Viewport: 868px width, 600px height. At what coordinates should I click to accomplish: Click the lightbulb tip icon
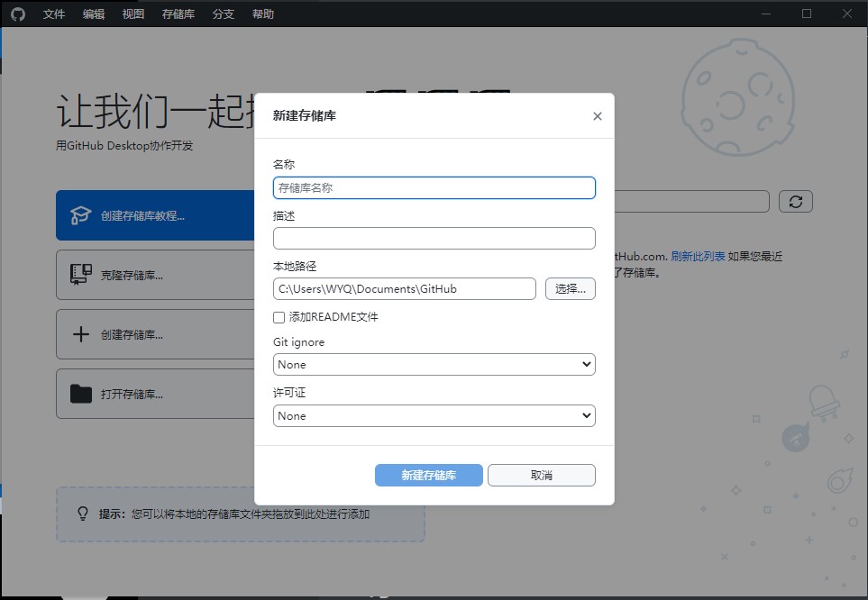(83, 514)
